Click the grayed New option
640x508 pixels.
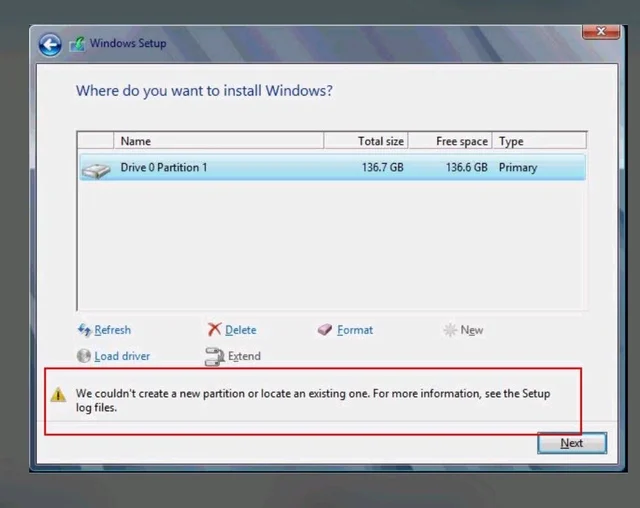472,330
